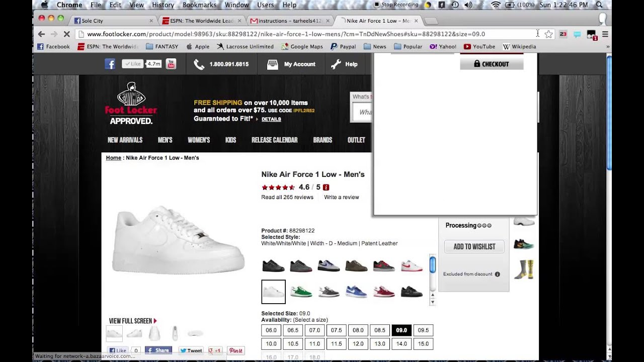Choose size 10.0
Image resolution: width=644 pixels, height=362 pixels.
pos(271,344)
